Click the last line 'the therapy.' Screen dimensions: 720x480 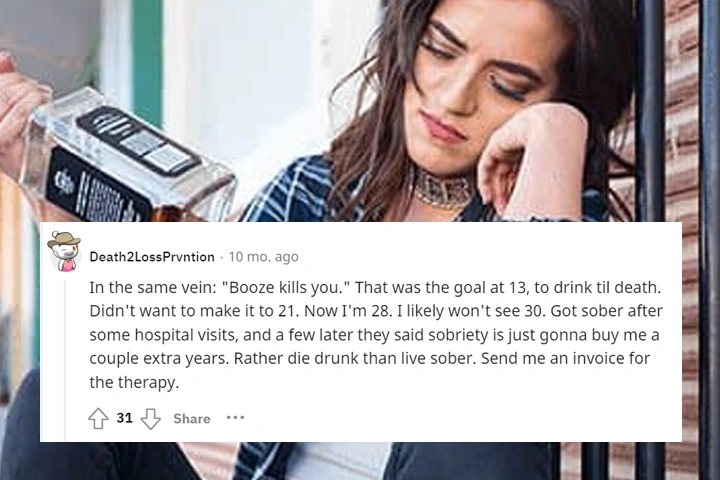coord(134,382)
